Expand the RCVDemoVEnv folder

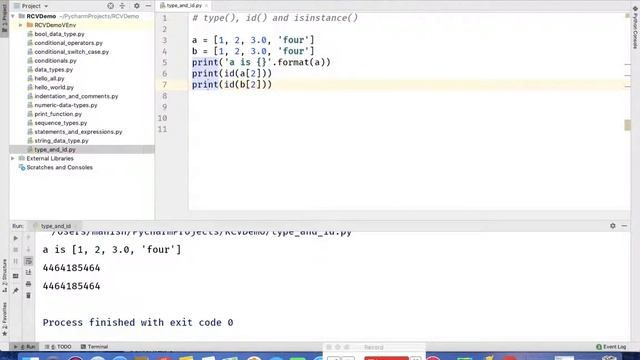click(x=21, y=25)
